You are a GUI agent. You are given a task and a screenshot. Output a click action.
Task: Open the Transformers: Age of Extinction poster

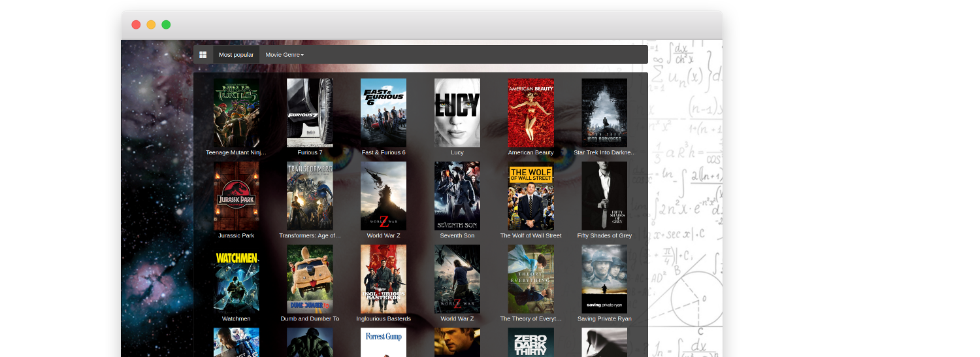pos(310,196)
